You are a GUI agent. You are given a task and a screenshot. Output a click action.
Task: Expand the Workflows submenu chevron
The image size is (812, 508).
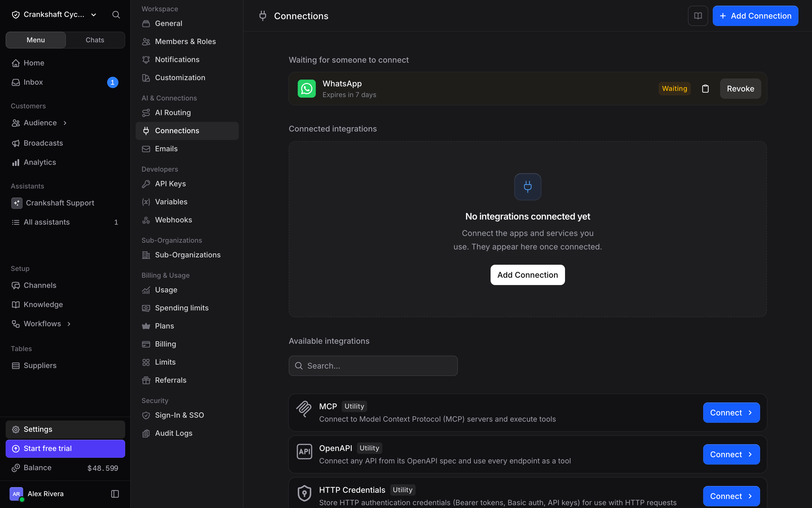tap(69, 324)
